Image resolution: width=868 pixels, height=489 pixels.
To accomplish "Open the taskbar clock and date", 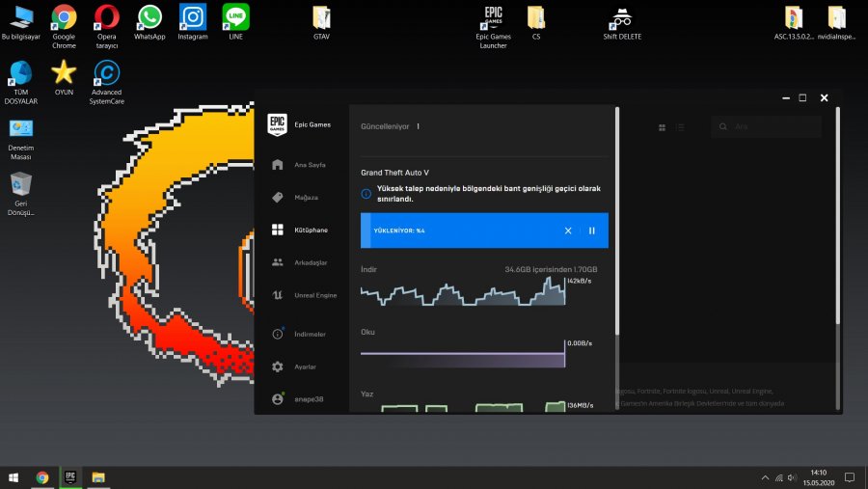I will click(x=819, y=477).
